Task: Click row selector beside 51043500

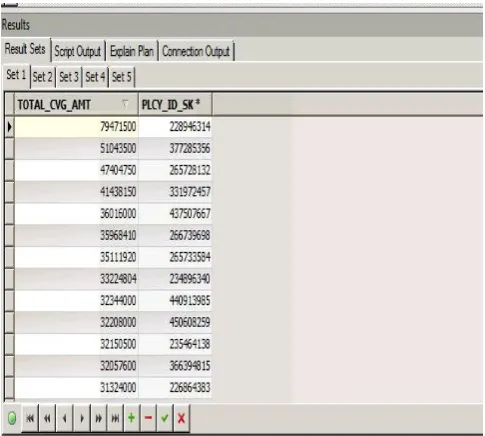Action: 10,148
